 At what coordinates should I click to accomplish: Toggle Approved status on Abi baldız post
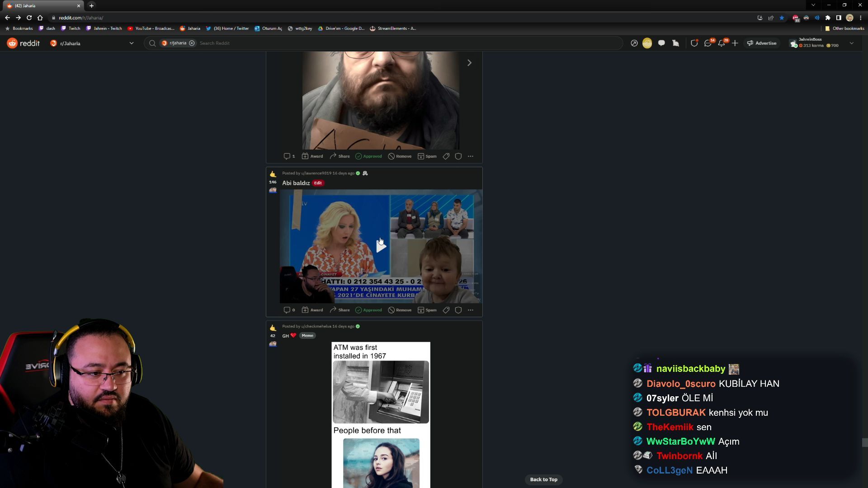point(368,310)
